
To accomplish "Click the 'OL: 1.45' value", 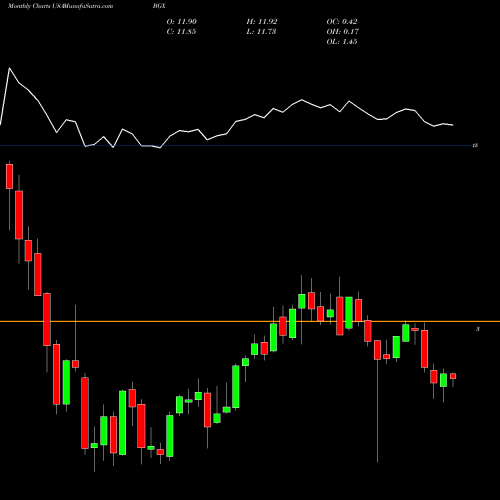I will pyautogui.click(x=342, y=42).
